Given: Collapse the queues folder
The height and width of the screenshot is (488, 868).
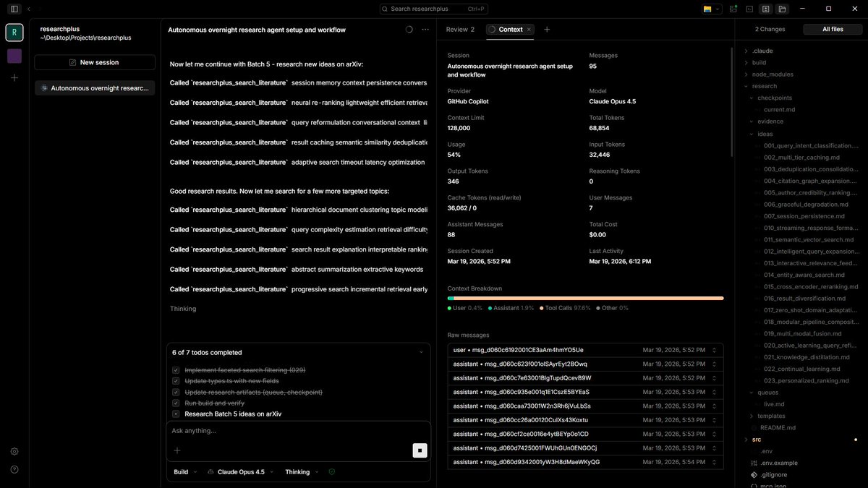Looking at the screenshot, I should pos(768,393).
